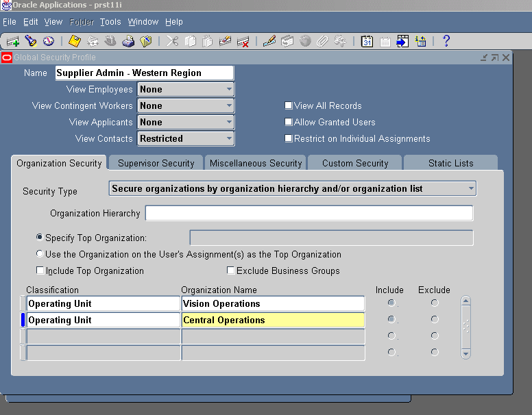Go to the Static Lists tab

point(451,163)
